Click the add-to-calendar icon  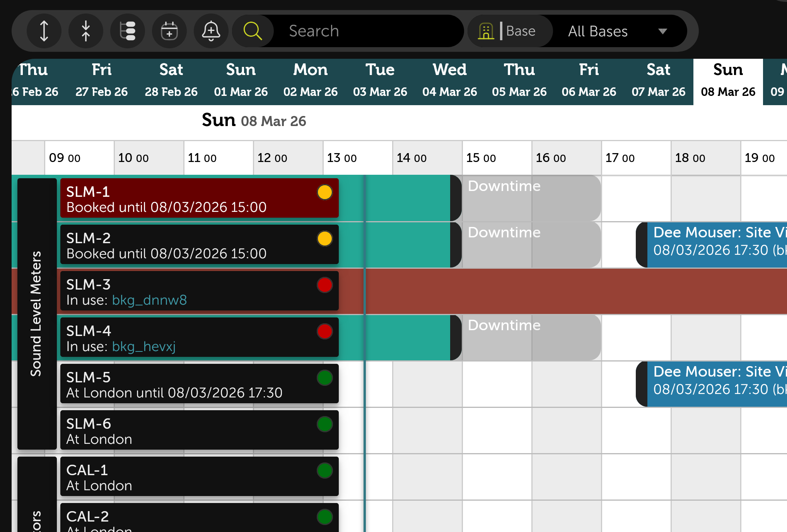tap(169, 31)
